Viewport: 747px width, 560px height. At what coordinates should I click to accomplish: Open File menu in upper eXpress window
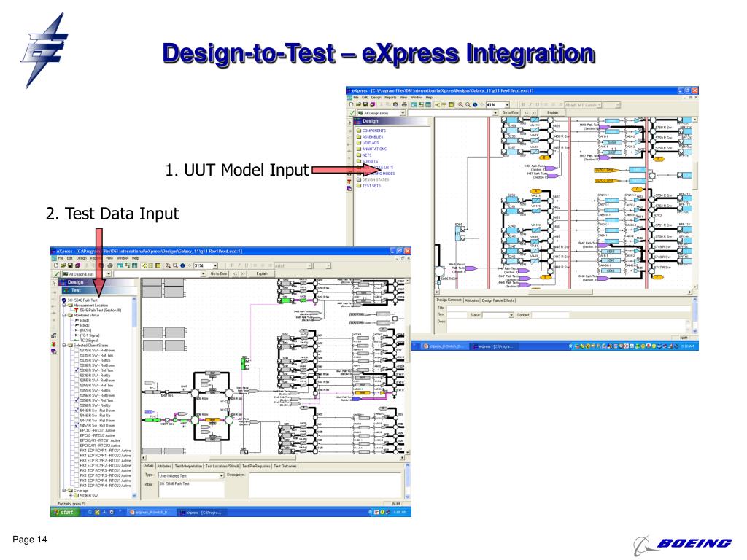pos(356,98)
